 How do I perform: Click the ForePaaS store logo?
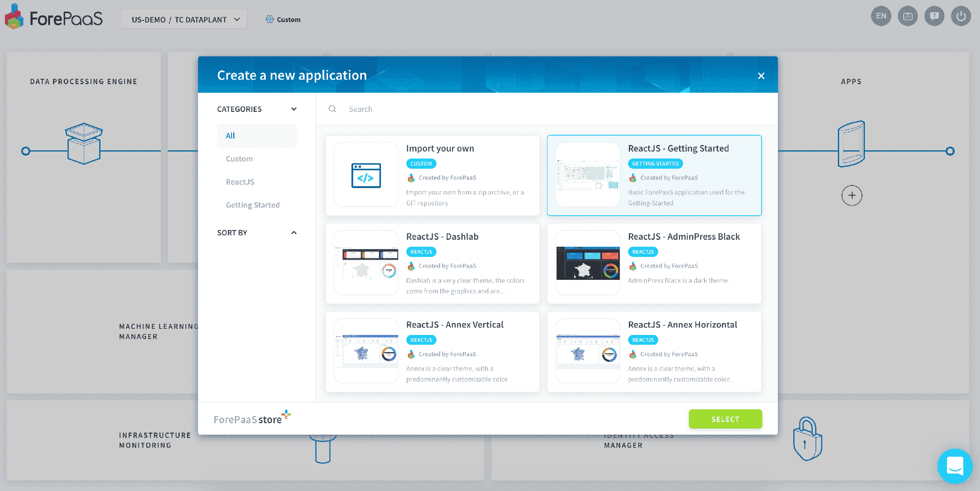point(252,418)
